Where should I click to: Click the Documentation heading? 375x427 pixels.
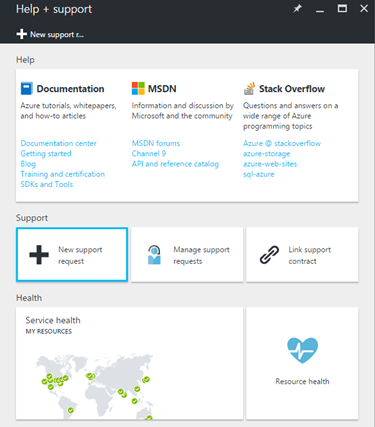pos(70,89)
